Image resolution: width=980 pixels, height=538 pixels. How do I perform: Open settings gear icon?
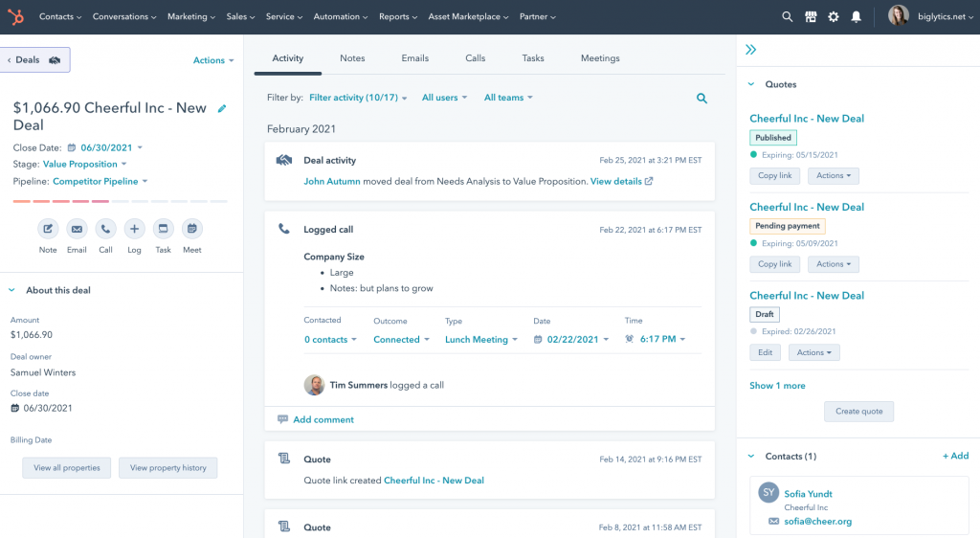click(x=834, y=17)
